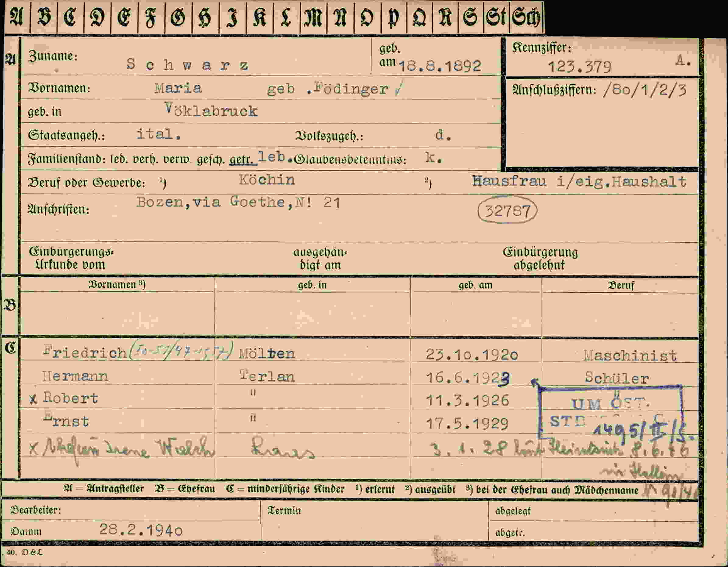This screenshot has width=728, height=567.
Task: Click the typed marital status leb.
Action: point(275,157)
